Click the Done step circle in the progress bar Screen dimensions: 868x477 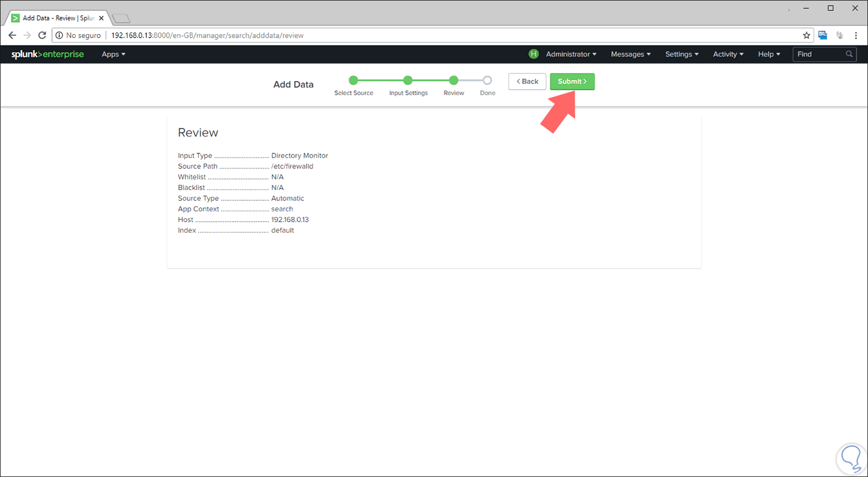click(487, 80)
